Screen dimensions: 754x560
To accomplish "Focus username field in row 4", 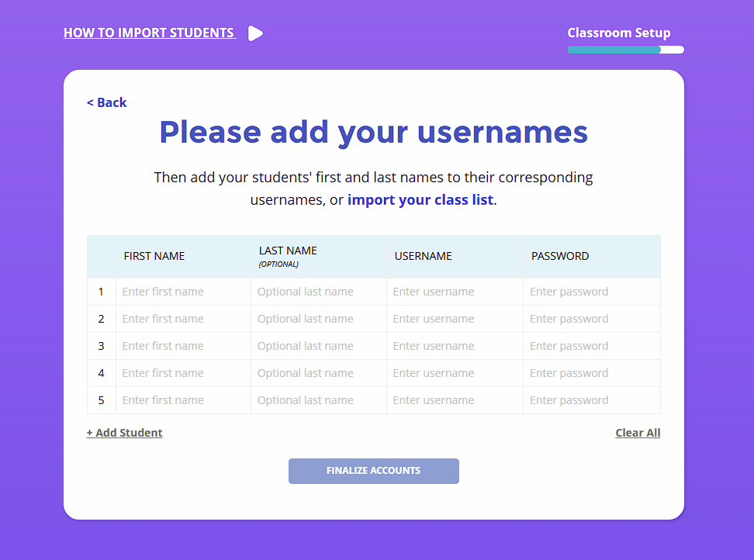I will tap(455, 374).
